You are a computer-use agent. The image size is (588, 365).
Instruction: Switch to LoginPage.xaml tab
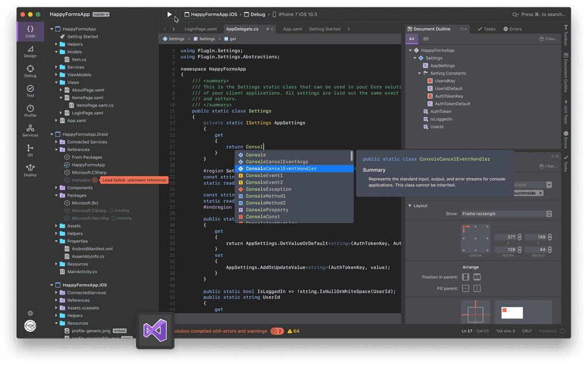pyautogui.click(x=200, y=29)
